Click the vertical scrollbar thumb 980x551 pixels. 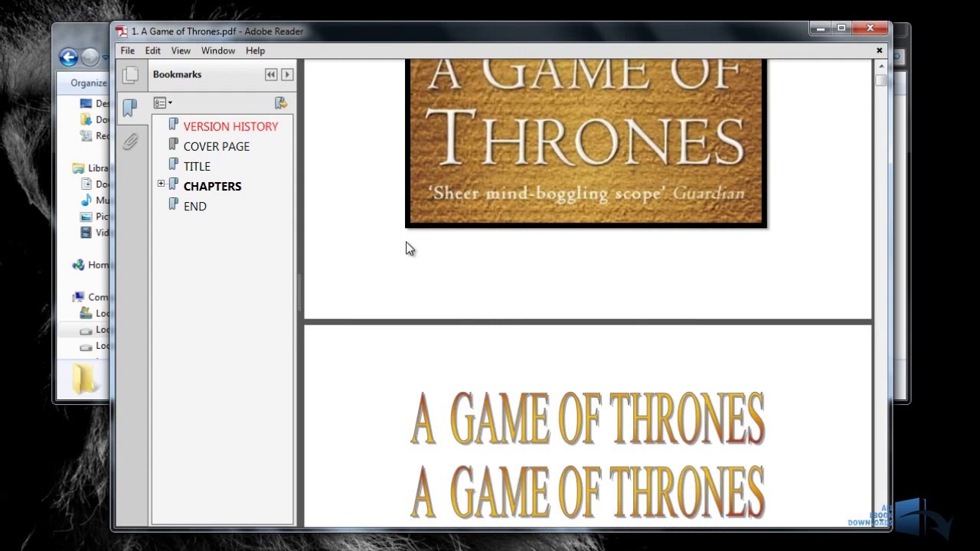coord(881,80)
